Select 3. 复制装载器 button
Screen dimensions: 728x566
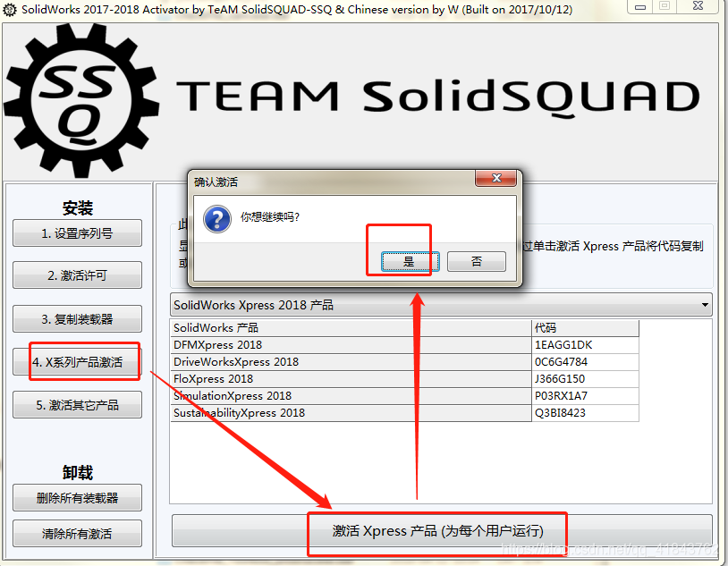(x=77, y=319)
